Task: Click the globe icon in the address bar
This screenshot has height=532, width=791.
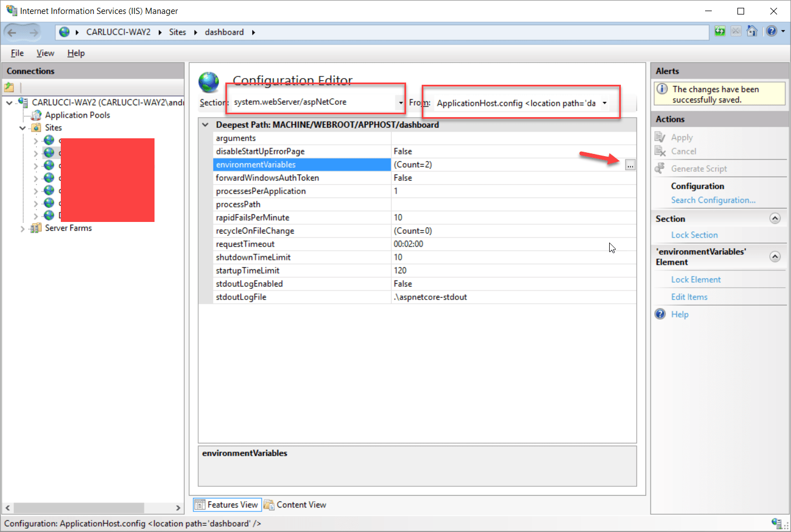Action: coord(65,32)
